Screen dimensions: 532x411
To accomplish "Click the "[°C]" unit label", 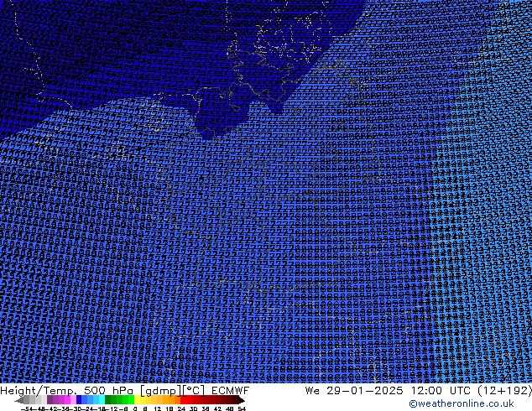I will click(193, 391).
